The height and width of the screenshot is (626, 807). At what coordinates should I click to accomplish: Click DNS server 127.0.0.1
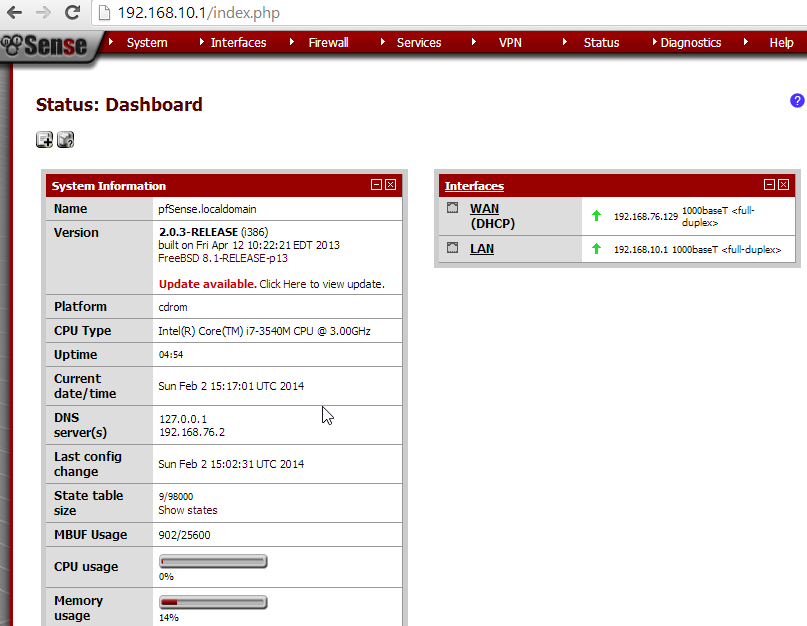[x=183, y=419]
